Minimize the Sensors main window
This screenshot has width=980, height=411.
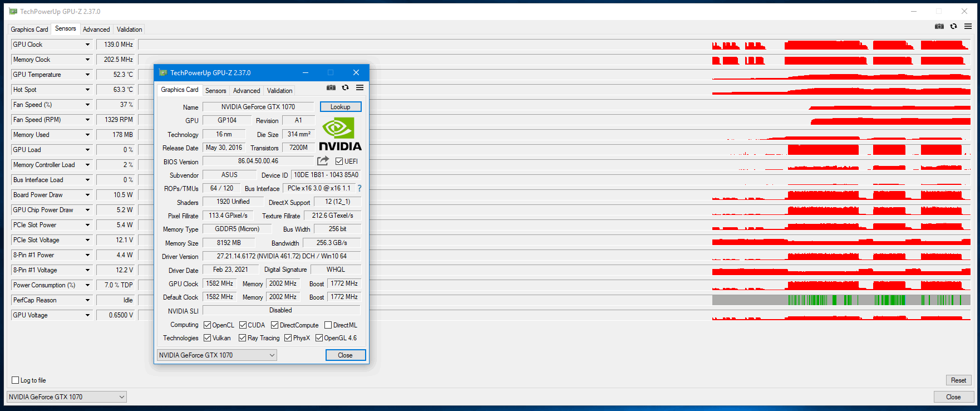[x=914, y=11]
